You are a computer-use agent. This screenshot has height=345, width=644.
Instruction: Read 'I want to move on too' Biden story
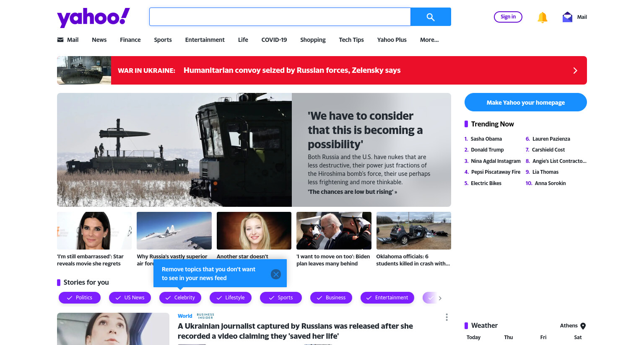[x=333, y=260]
